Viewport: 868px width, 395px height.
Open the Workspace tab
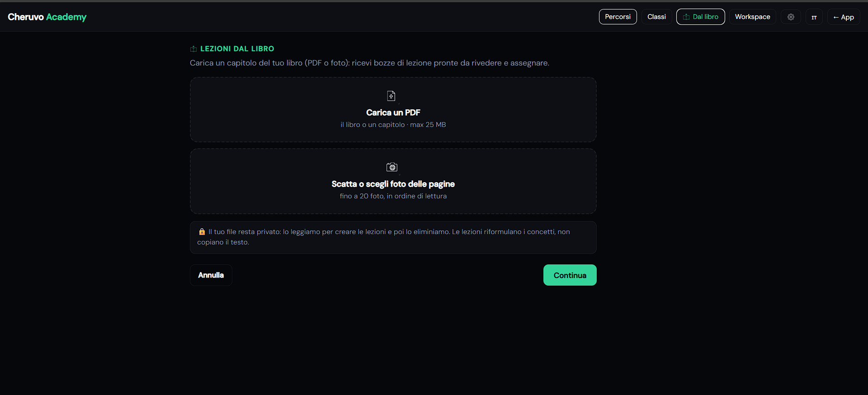(752, 17)
